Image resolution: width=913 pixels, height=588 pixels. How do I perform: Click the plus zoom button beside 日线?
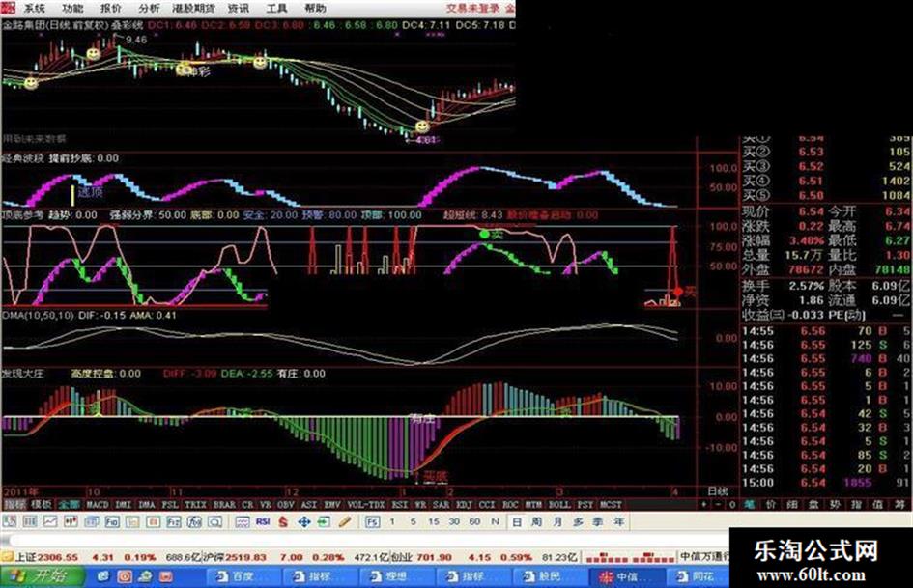point(704,505)
